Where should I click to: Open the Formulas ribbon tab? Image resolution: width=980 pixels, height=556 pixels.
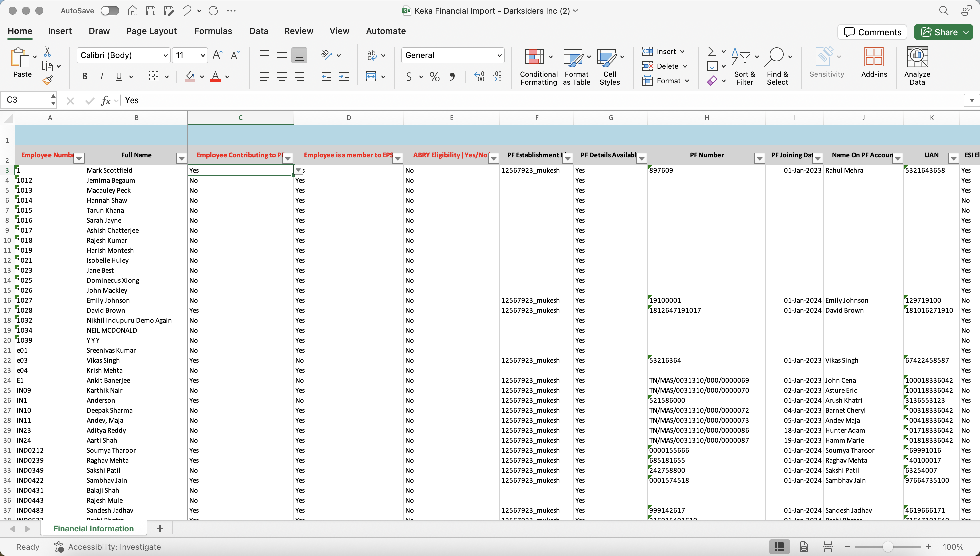coord(213,31)
